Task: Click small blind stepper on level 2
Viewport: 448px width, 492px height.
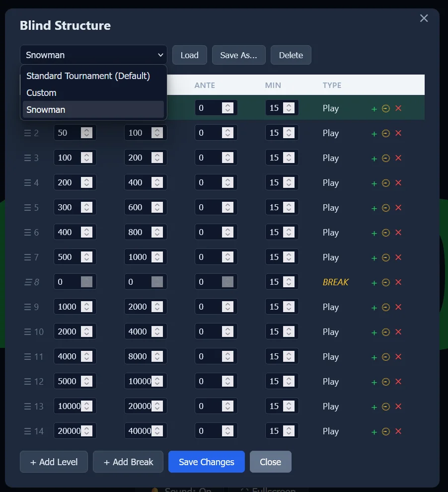Action: coord(86,133)
